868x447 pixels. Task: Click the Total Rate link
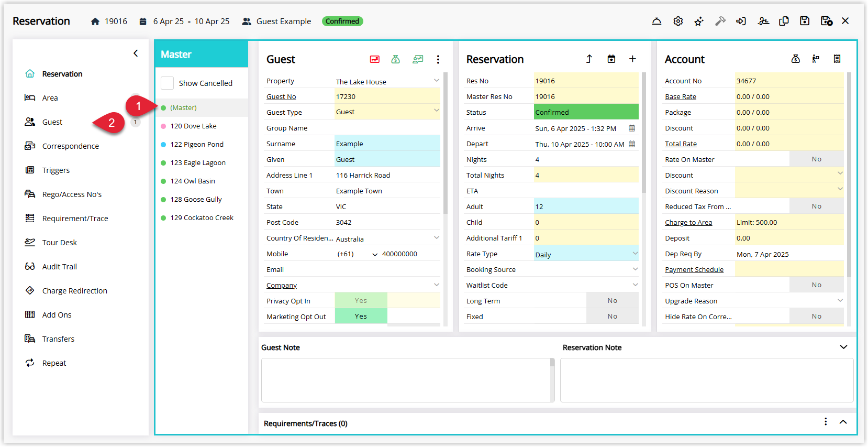pos(681,144)
